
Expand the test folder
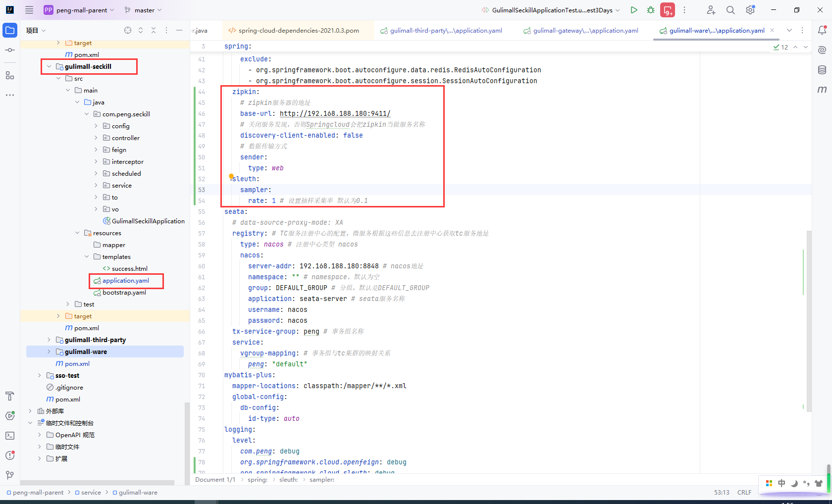(68, 304)
